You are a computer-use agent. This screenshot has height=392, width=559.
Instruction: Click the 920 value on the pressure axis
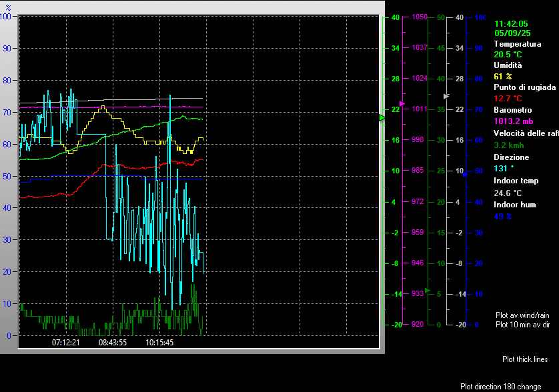click(x=418, y=324)
